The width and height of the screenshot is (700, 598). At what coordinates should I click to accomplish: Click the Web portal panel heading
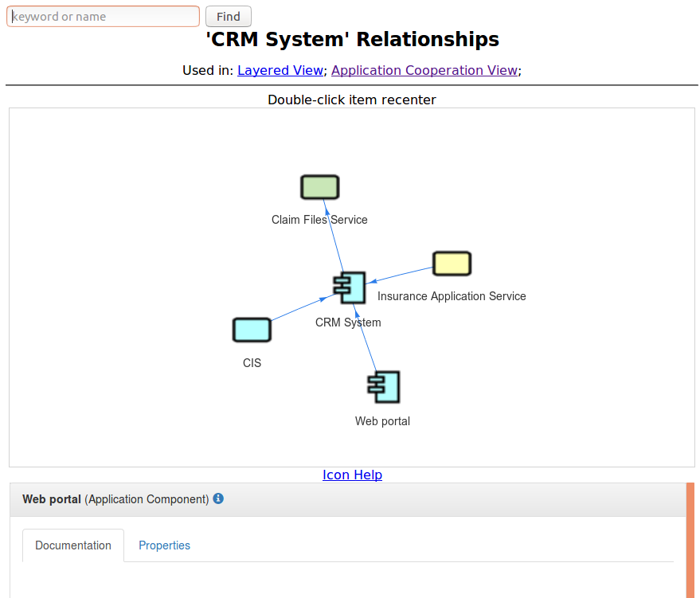tap(115, 499)
